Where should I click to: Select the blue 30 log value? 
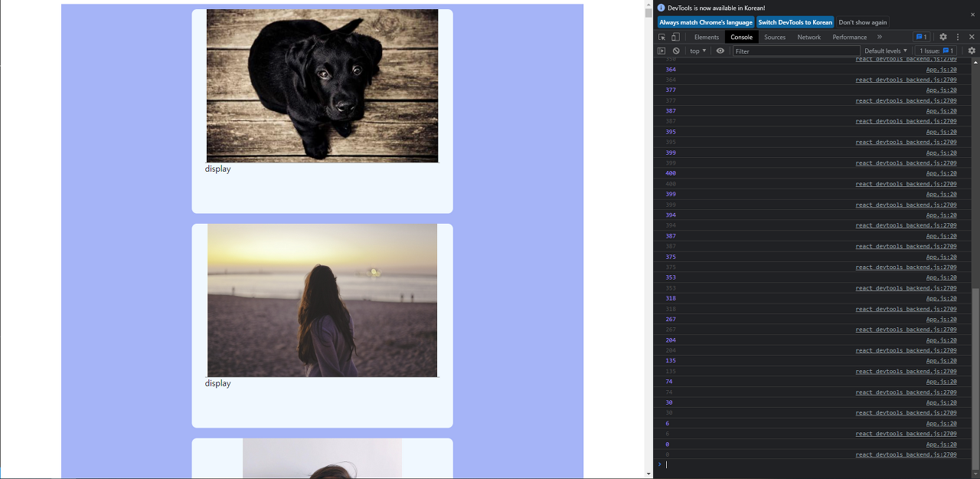click(669, 402)
